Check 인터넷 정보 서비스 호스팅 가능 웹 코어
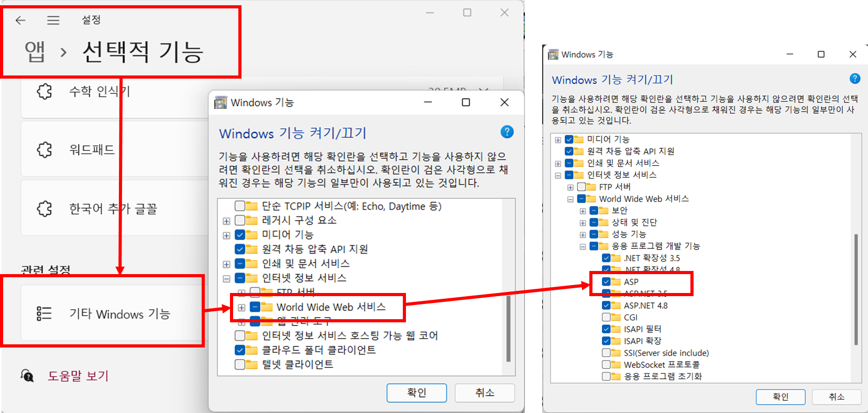The image size is (868, 413). (x=240, y=335)
